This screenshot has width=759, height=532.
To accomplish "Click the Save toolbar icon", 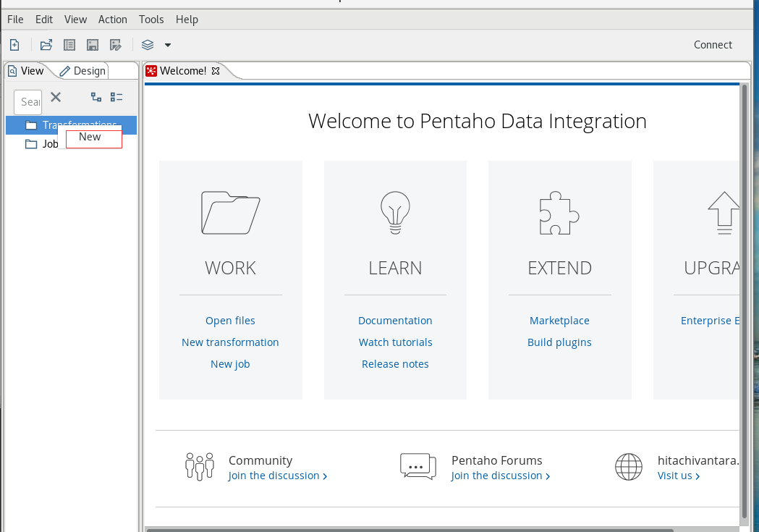I will (x=93, y=45).
